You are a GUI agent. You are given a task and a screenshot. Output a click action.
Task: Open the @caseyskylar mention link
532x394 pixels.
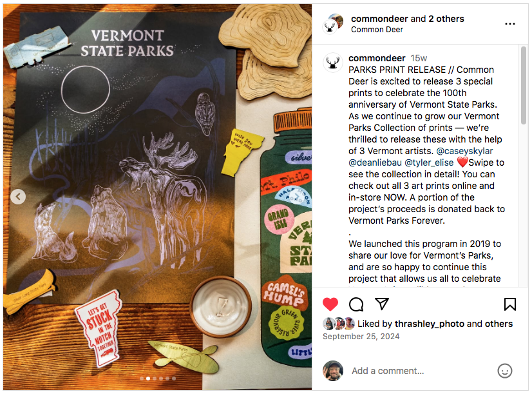pos(464,151)
